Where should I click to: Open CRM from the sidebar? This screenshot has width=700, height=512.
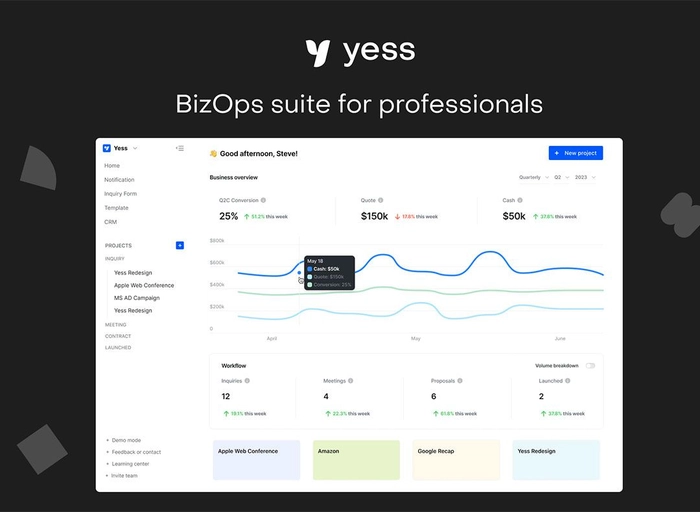pos(110,222)
